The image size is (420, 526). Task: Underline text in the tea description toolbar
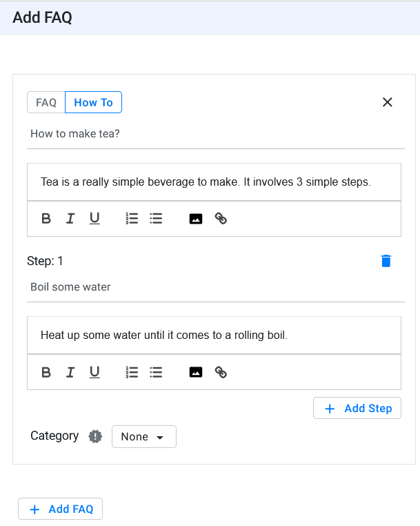coord(94,218)
